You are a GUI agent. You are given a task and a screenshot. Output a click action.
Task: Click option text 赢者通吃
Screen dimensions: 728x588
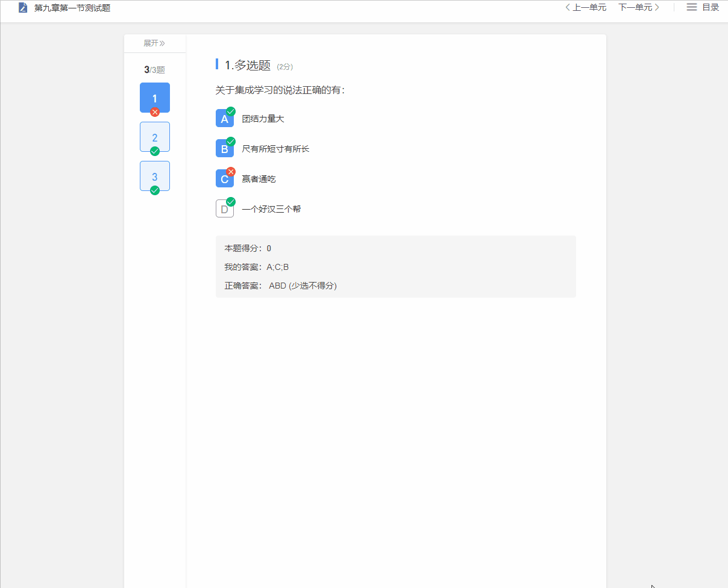pos(259,179)
